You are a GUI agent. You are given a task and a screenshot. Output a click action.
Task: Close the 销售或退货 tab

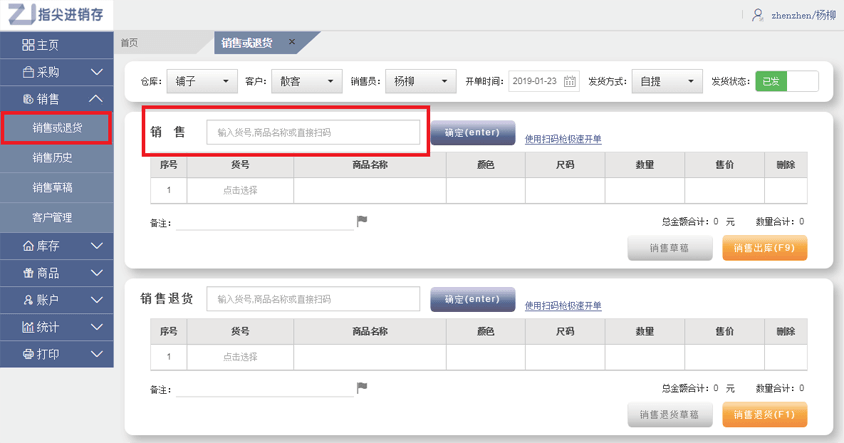(292, 42)
